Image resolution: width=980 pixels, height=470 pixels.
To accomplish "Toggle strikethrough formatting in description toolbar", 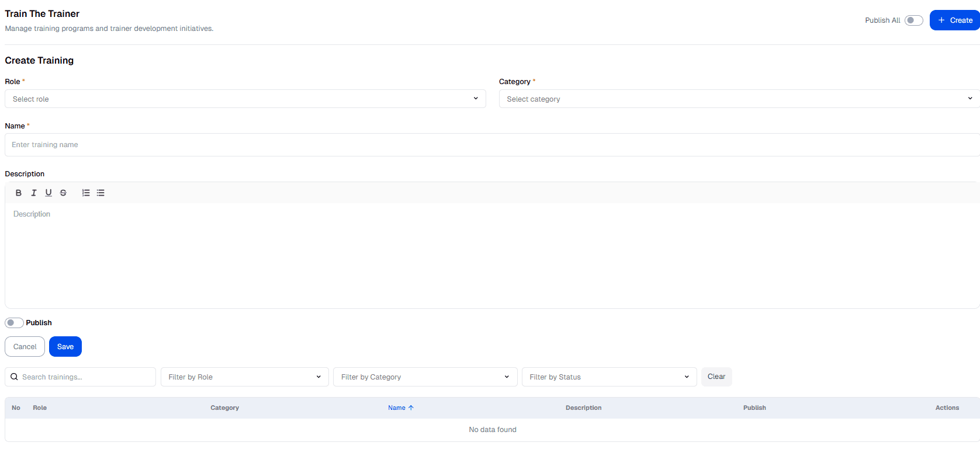I will tap(63, 193).
